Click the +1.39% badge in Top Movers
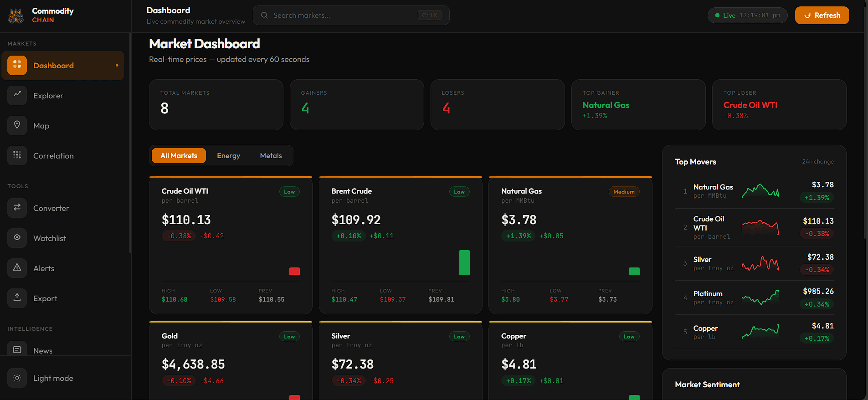Viewport: 868px width, 400px height. coord(817,198)
